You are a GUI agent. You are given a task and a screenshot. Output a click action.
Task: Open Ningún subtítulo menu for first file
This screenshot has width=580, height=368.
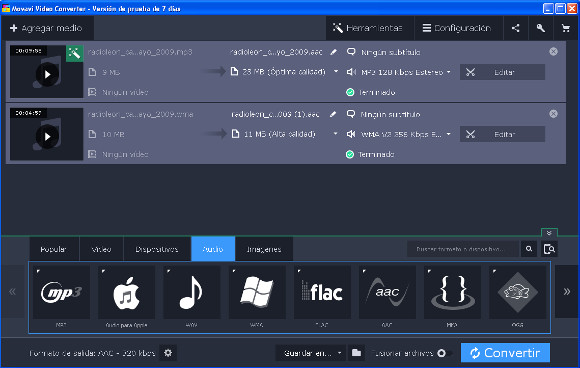(x=384, y=52)
